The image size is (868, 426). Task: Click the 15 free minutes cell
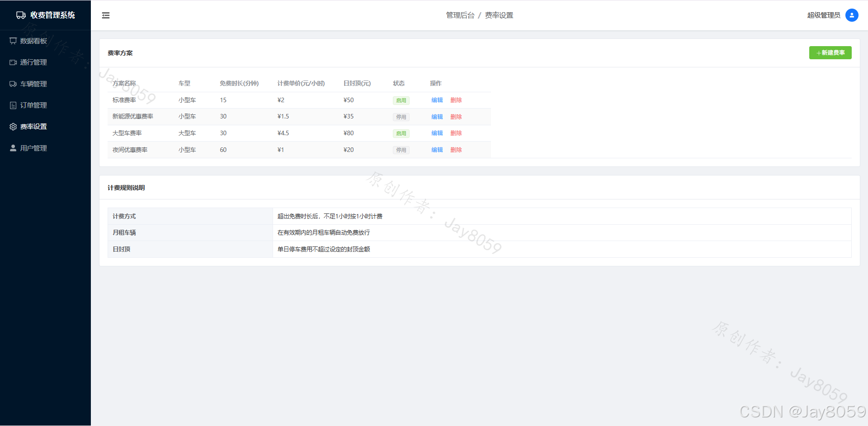pos(223,100)
